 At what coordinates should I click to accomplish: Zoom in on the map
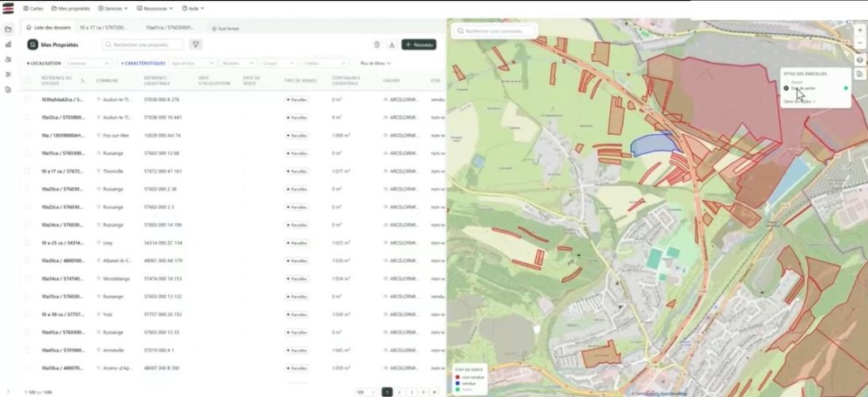[x=860, y=30]
